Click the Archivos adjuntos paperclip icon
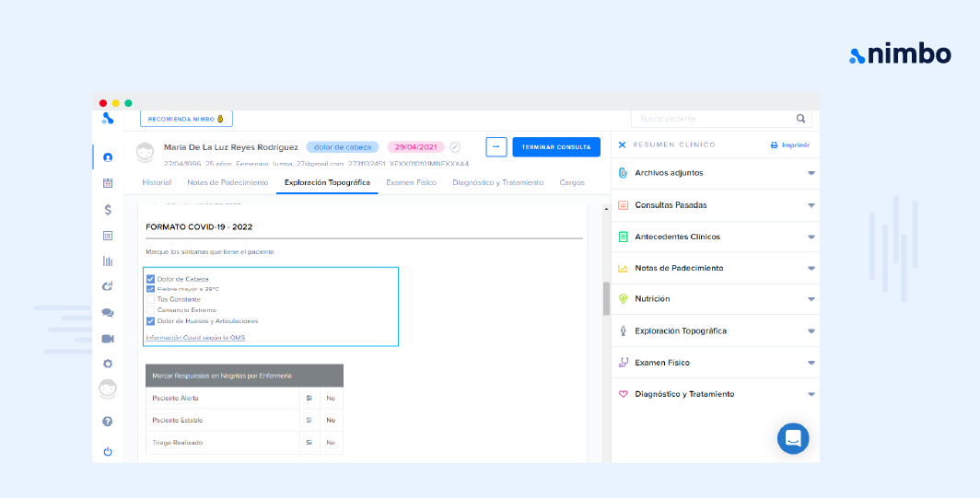 coord(623,173)
